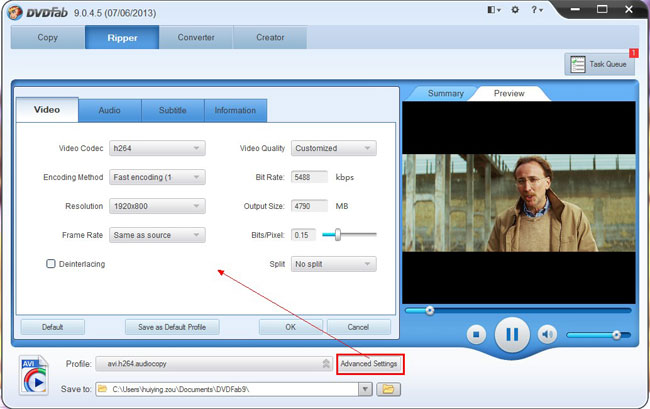
Task: Open the Video Quality dropdown
Action: click(334, 148)
